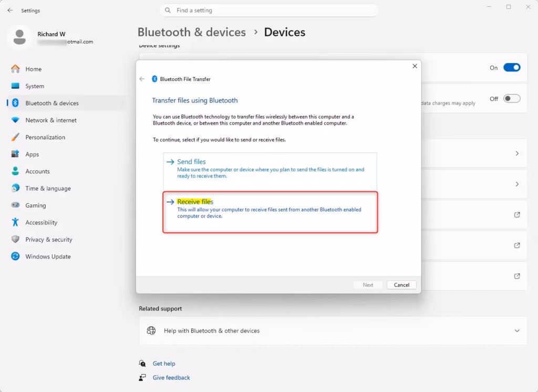
Task: Open Personalization settings
Action: pyautogui.click(x=45, y=137)
